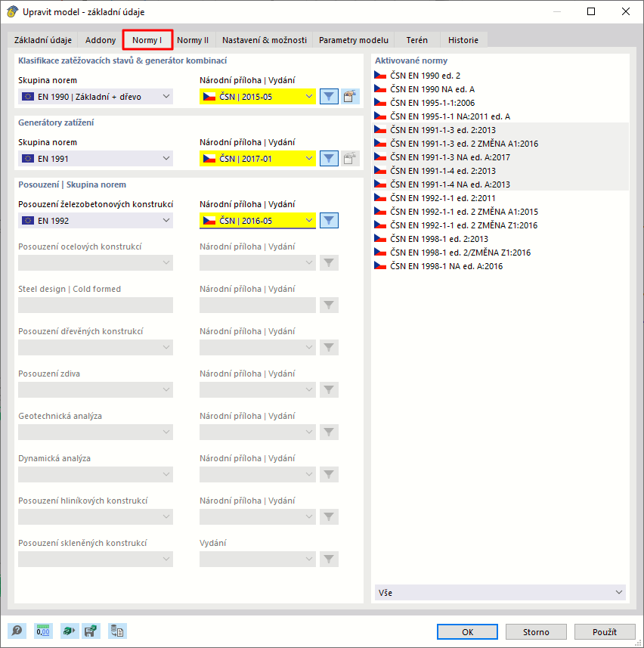Click the filter icon beside ČSN | 2016-05
Image resolution: width=644 pixels, height=648 pixels.
click(x=329, y=221)
